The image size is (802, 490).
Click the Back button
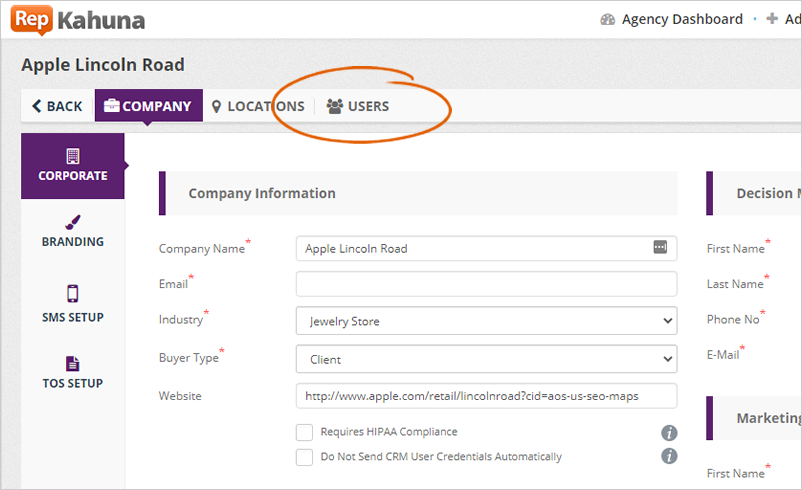pos(57,106)
